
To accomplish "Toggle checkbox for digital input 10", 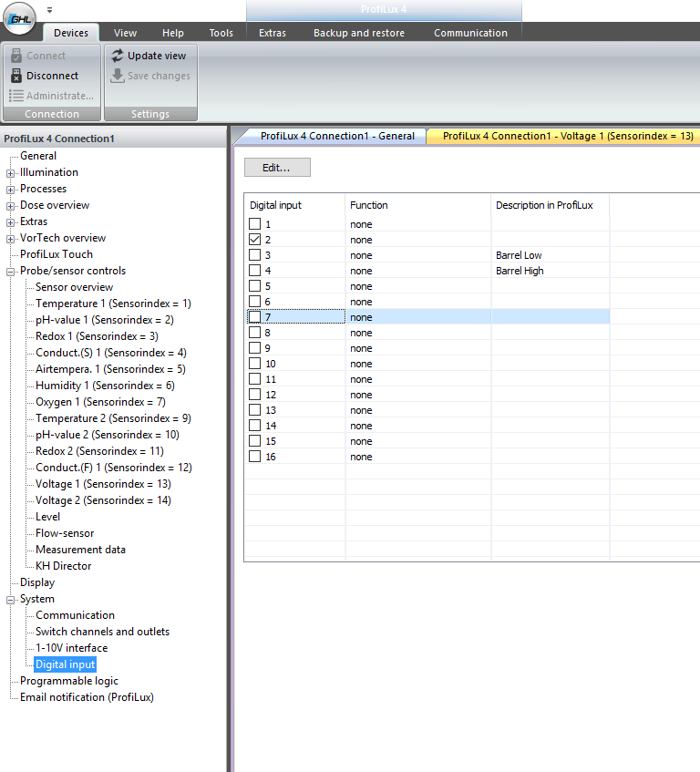I will pyautogui.click(x=254, y=364).
